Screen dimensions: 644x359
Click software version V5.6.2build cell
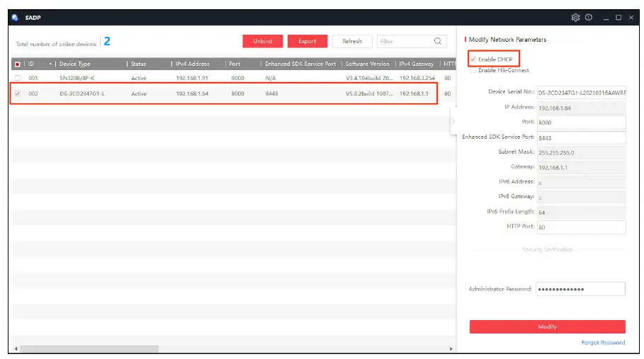tap(369, 93)
